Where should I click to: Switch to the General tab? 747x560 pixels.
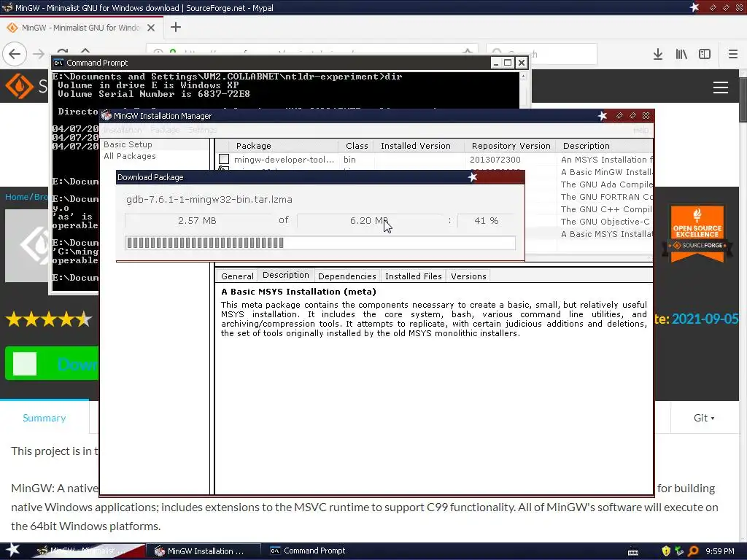[x=237, y=276]
